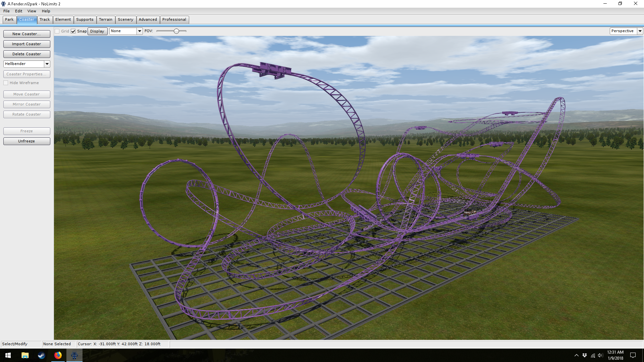The height and width of the screenshot is (362, 644).
Task: Adjust the FOV slider handle
Action: pyautogui.click(x=176, y=31)
